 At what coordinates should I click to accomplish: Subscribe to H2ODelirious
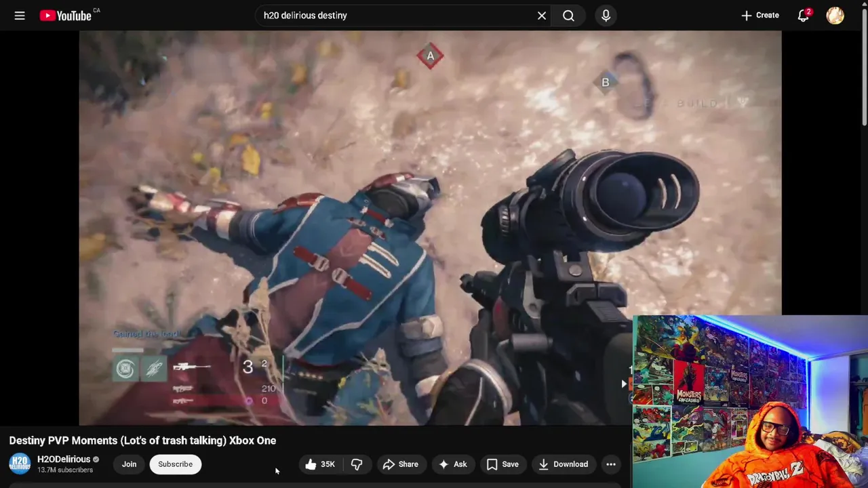tap(175, 464)
